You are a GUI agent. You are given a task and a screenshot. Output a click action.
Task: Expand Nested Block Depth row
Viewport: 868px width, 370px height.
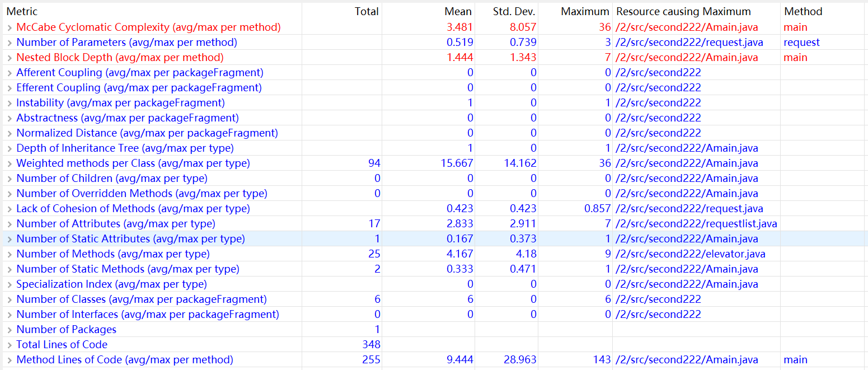pos(10,58)
